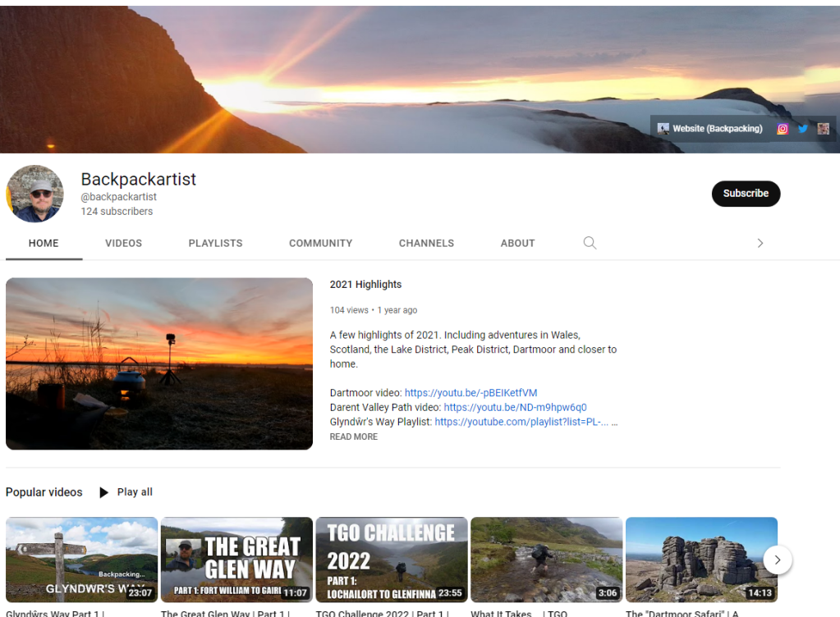This screenshot has height=617, width=840.
Task: Subscribe to the Backpackartist channel
Action: (x=746, y=194)
